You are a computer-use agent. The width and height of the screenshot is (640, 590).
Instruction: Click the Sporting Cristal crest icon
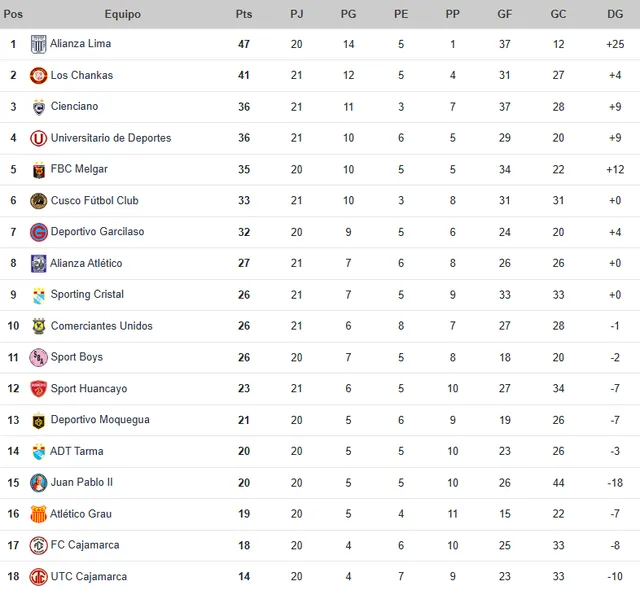coord(39,295)
